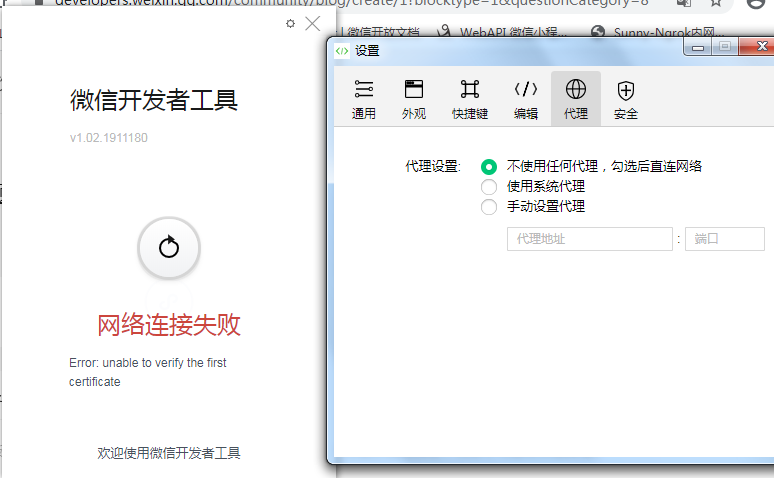Click the 代理设置 label
774x478 pixels.
click(x=433, y=166)
